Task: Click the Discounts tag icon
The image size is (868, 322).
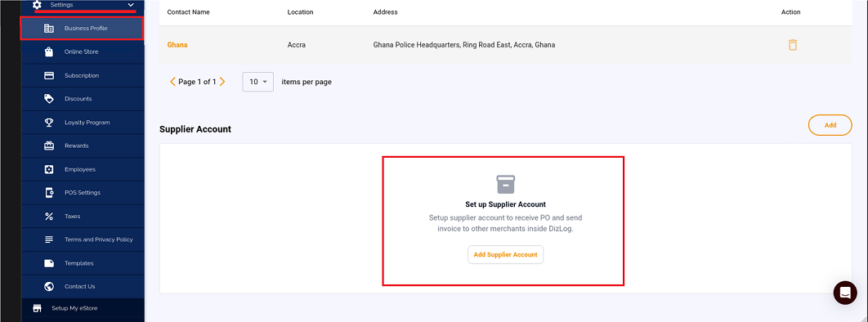Action: [x=49, y=99]
